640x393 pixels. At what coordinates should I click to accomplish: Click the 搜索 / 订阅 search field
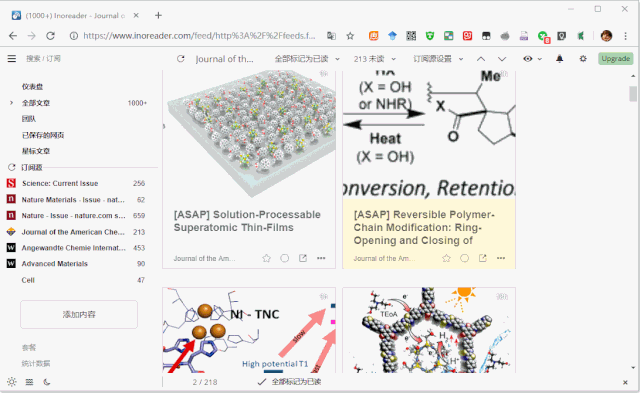click(43, 59)
